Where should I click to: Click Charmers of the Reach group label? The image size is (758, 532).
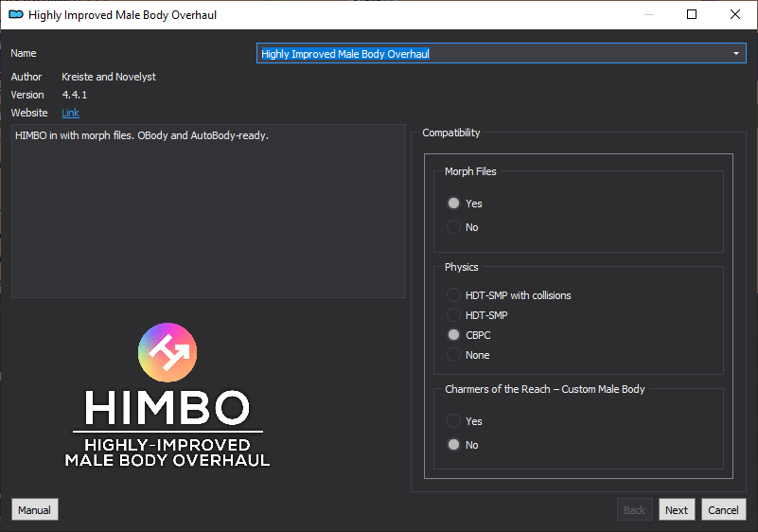pyautogui.click(x=545, y=389)
